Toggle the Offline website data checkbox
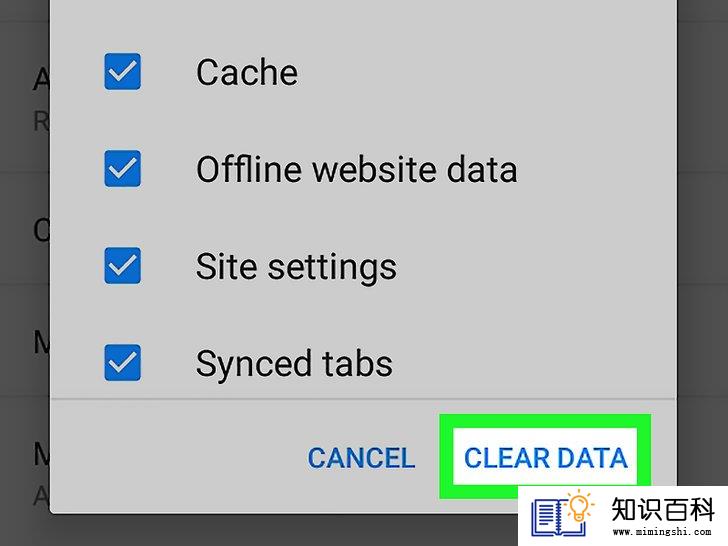 [122, 169]
